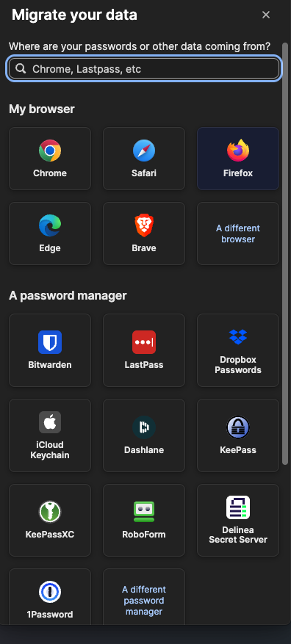Click the magnifier icon in search box
This screenshot has width=291, height=644.
coord(21,68)
